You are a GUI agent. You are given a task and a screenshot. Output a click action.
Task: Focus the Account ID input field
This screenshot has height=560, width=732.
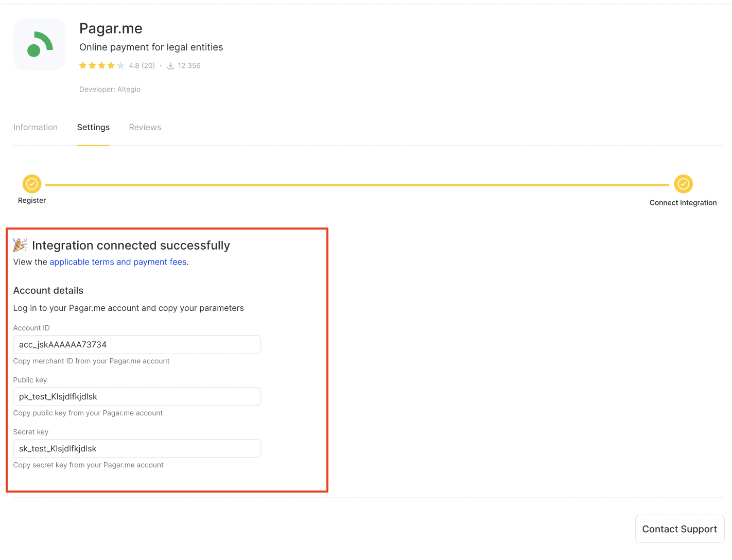(137, 345)
